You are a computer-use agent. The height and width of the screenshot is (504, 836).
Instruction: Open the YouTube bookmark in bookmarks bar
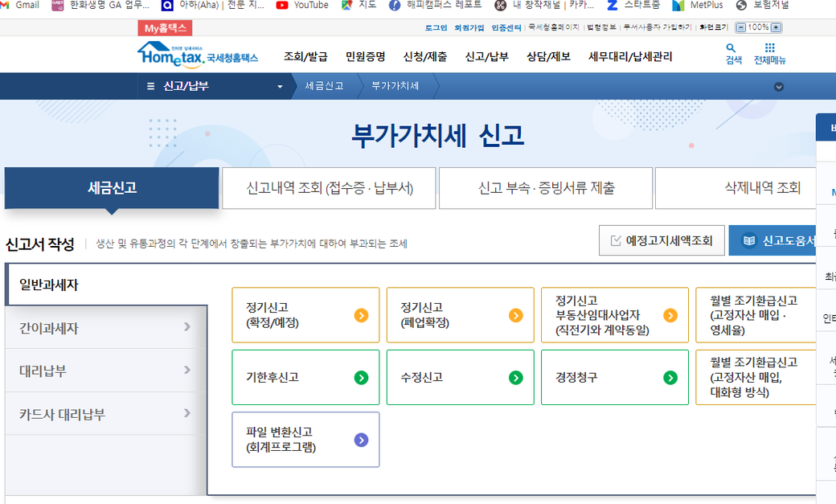point(302,5)
